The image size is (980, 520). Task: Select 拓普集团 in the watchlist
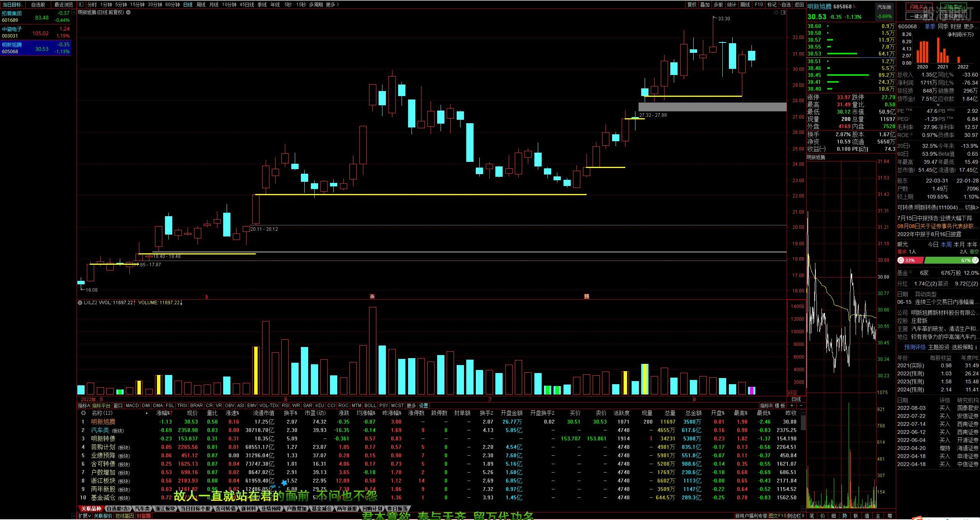[x=36, y=16]
